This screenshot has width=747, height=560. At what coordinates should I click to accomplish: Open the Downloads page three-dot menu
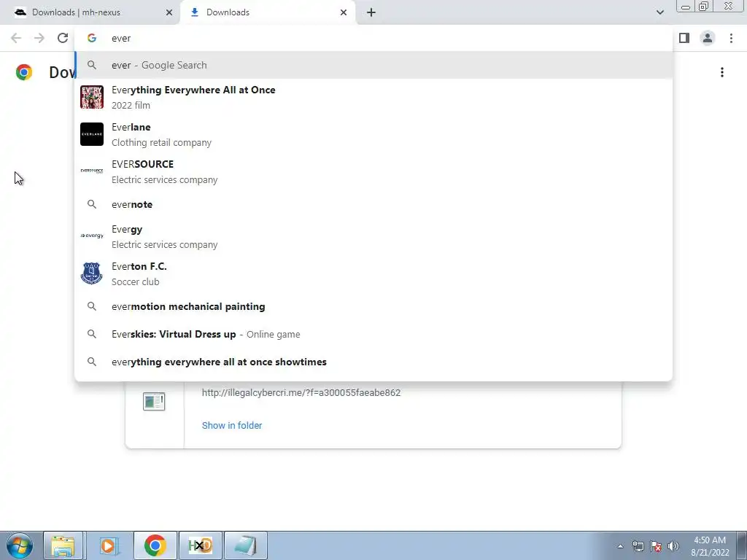tap(722, 72)
